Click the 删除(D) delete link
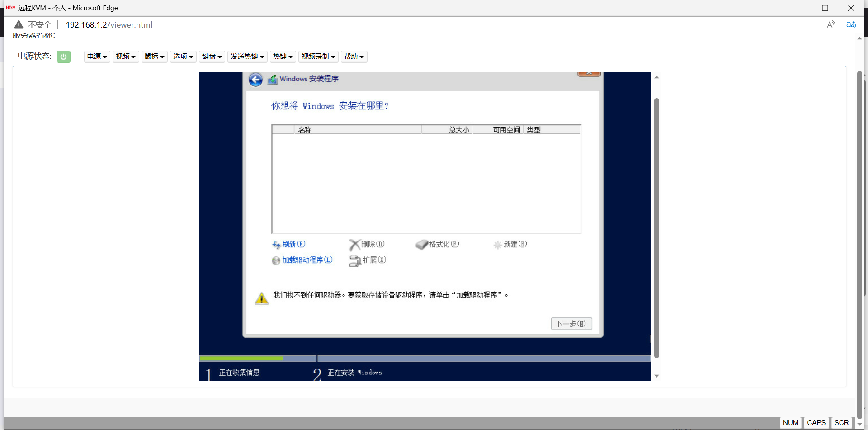 click(x=373, y=244)
